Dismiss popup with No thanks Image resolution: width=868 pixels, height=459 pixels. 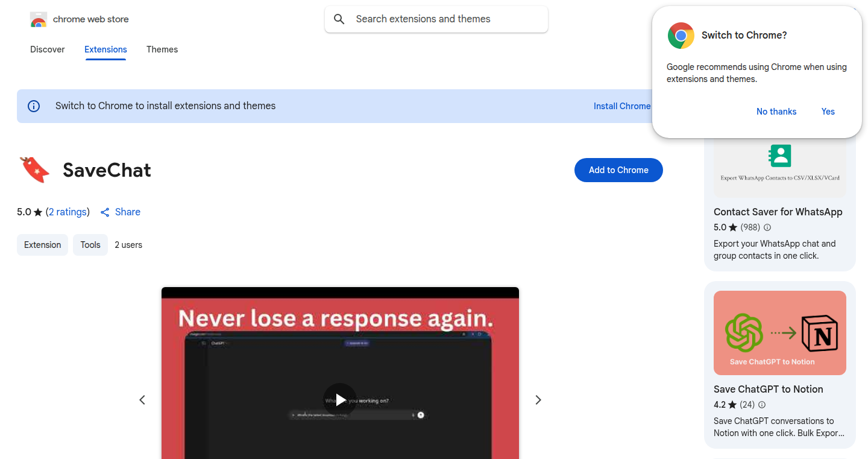(776, 112)
